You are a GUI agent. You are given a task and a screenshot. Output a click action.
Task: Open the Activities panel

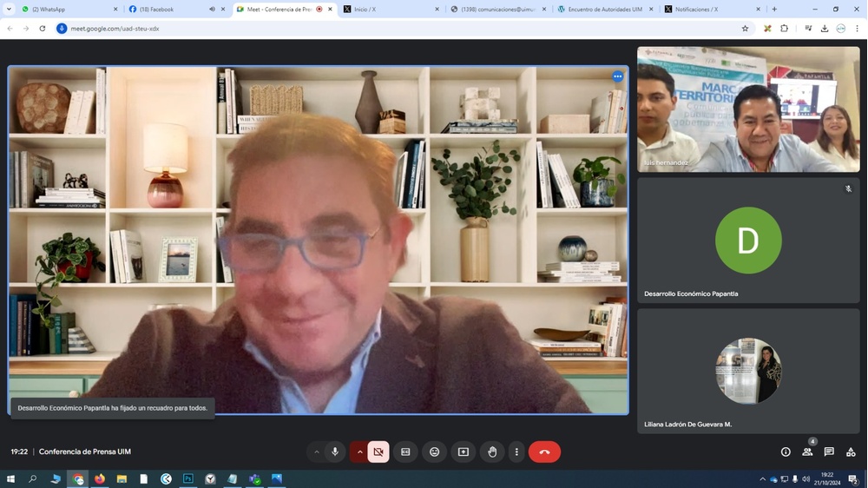(x=851, y=452)
